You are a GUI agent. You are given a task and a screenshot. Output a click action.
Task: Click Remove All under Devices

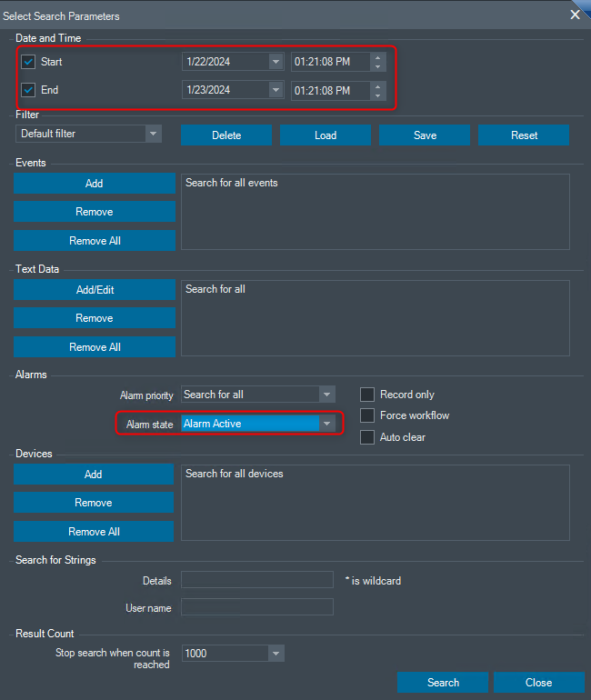pyautogui.click(x=95, y=532)
